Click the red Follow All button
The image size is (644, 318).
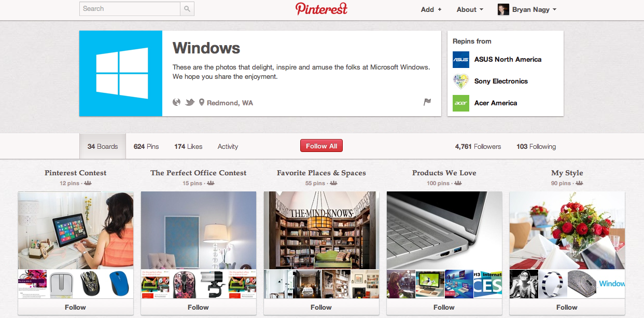click(x=321, y=146)
